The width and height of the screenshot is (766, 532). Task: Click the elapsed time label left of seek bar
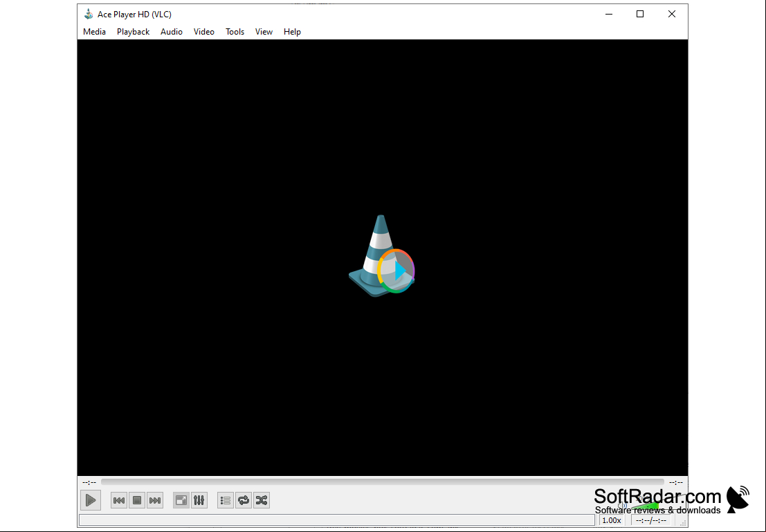[x=89, y=483]
